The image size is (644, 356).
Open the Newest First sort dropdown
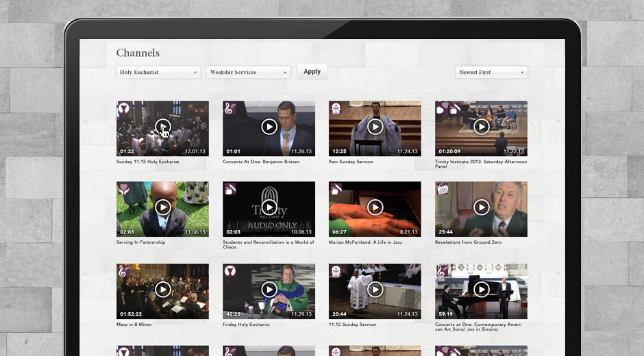coord(491,73)
